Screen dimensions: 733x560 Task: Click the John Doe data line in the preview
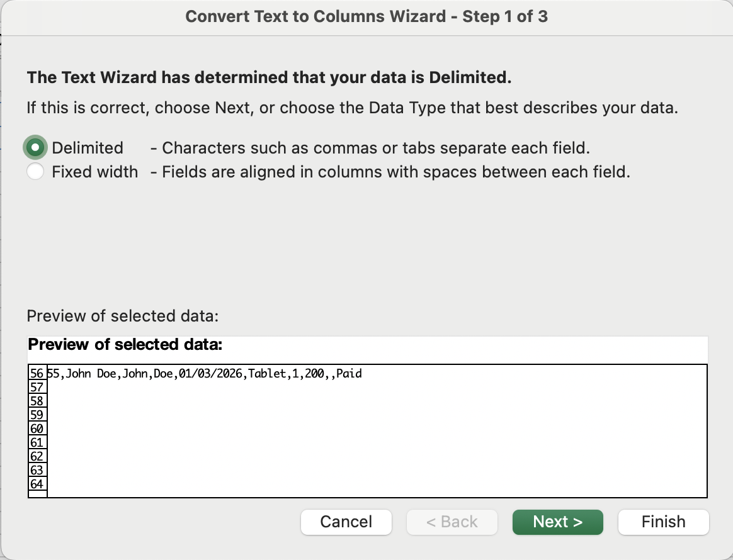(x=205, y=374)
